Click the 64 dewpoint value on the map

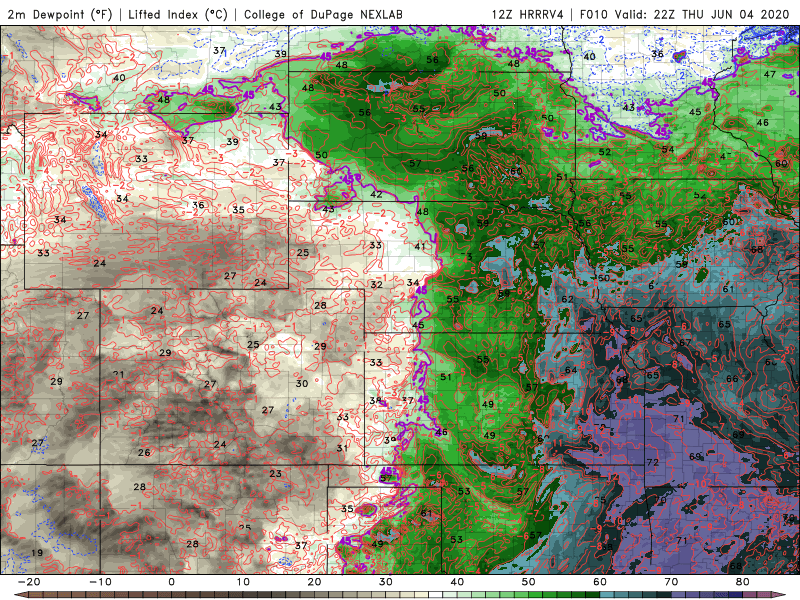tap(571, 370)
